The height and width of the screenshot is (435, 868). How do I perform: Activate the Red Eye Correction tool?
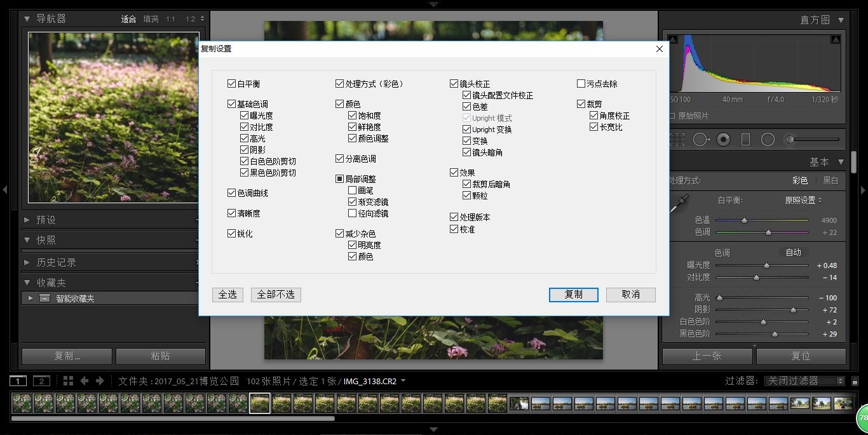click(723, 139)
